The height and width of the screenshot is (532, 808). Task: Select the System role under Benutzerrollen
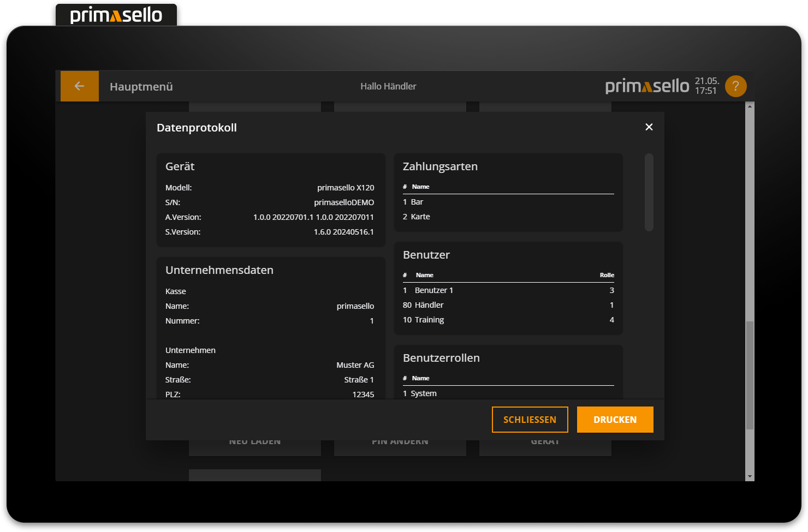click(x=424, y=393)
